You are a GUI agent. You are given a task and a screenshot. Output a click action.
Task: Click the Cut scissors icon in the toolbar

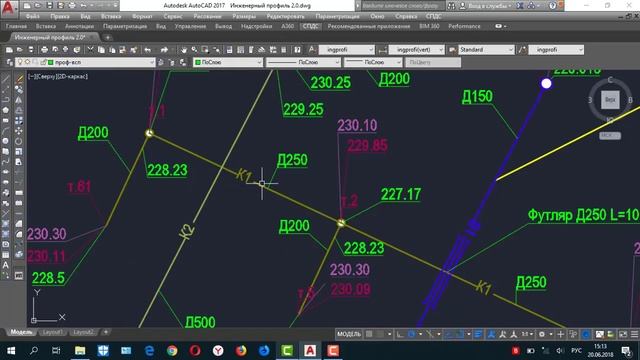click(x=91, y=50)
